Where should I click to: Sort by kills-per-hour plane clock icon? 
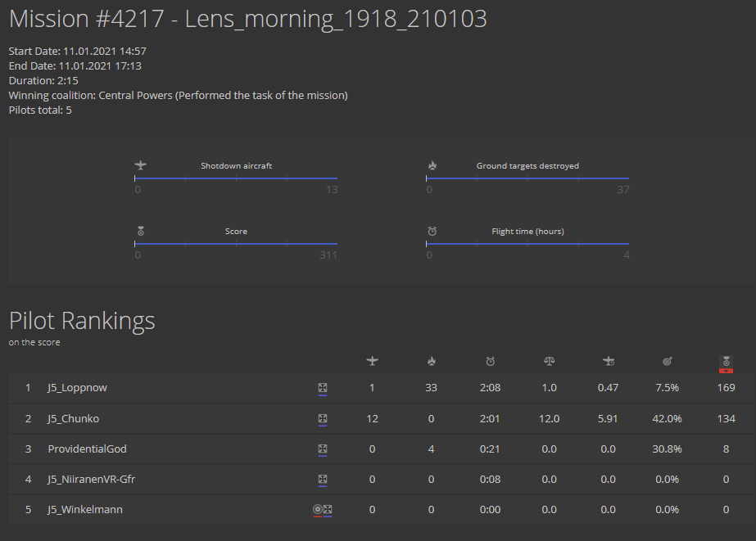pyautogui.click(x=608, y=361)
